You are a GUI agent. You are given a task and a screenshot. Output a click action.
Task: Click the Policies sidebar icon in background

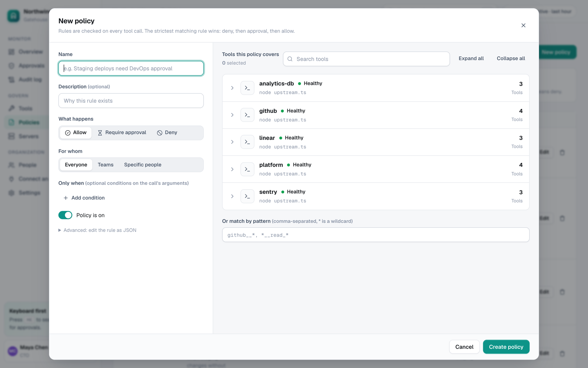click(12, 122)
